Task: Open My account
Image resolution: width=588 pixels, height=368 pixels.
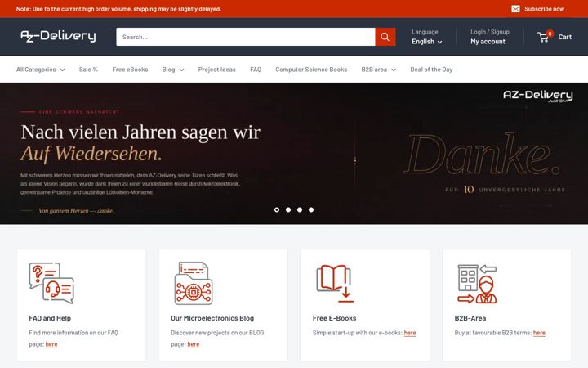Action: tap(488, 42)
